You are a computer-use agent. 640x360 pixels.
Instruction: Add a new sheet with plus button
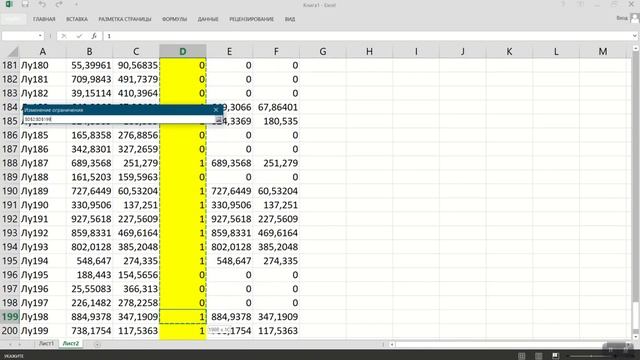(97, 344)
